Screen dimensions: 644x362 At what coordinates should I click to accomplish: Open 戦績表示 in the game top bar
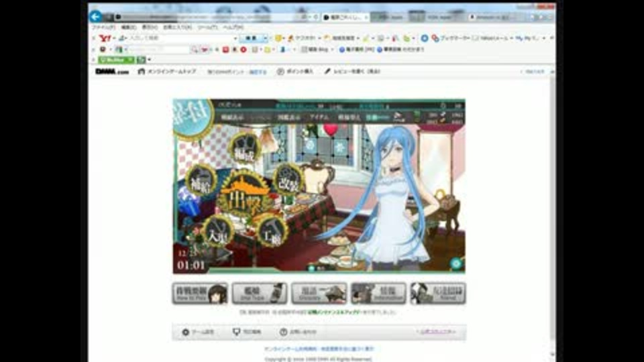[233, 117]
